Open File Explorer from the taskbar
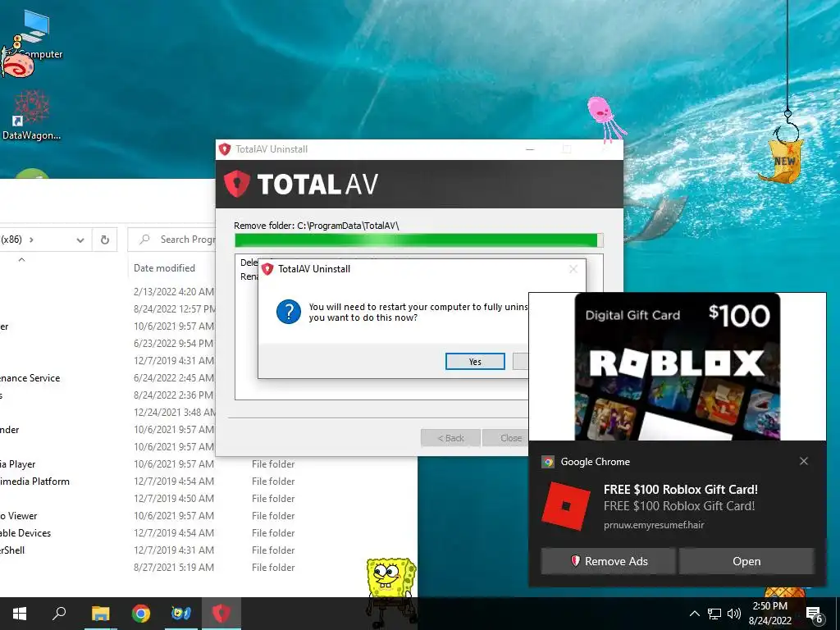 point(100,614)
